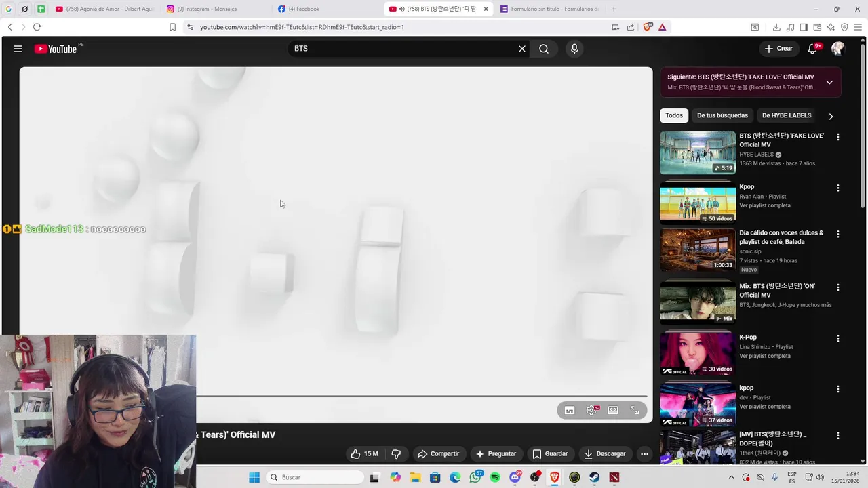Open options for FAKE LOVE video
The image size is (868, 488).
838,137
